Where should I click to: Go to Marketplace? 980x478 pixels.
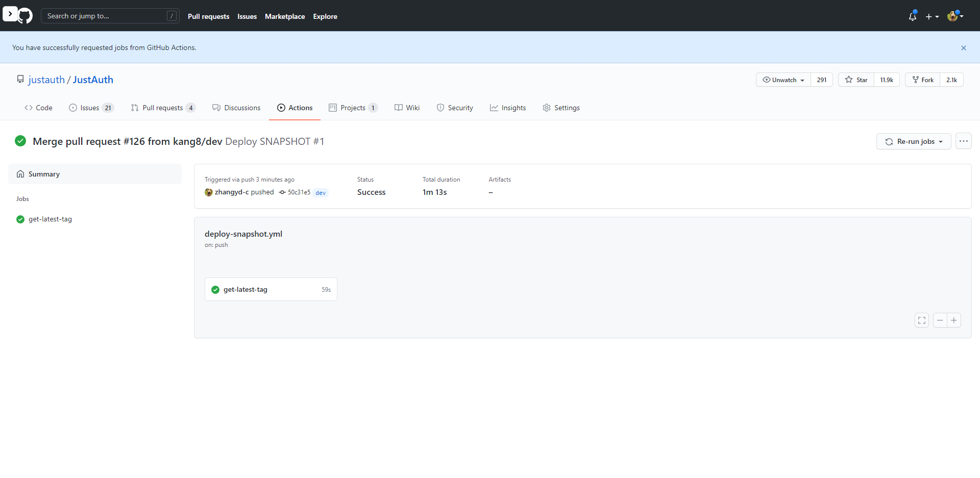285,16
